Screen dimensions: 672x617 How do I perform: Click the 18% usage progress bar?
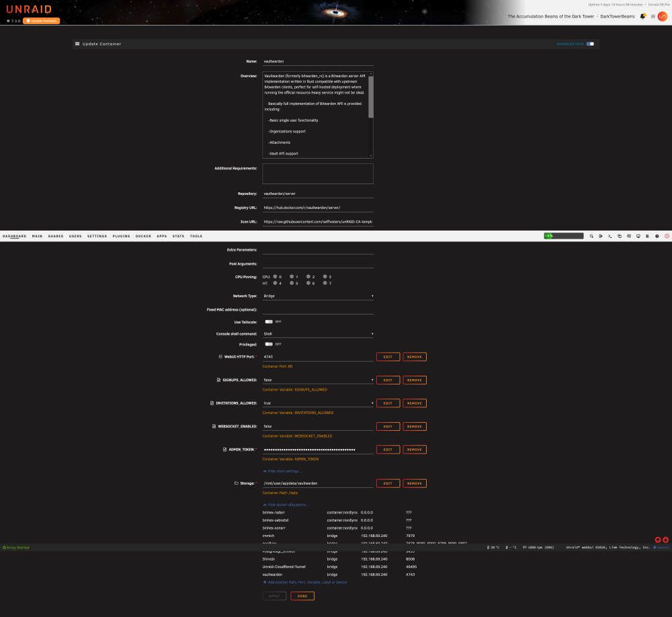click(x=564, y=236)
